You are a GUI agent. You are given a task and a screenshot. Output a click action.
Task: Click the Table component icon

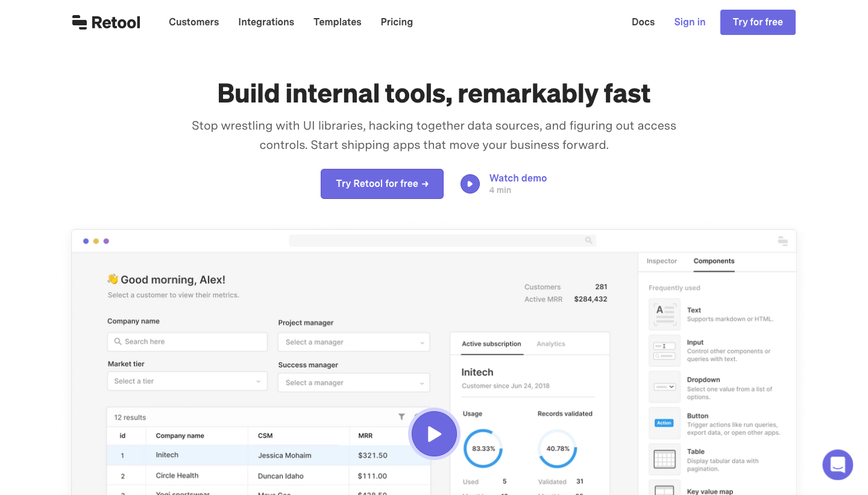click(664, 459)
